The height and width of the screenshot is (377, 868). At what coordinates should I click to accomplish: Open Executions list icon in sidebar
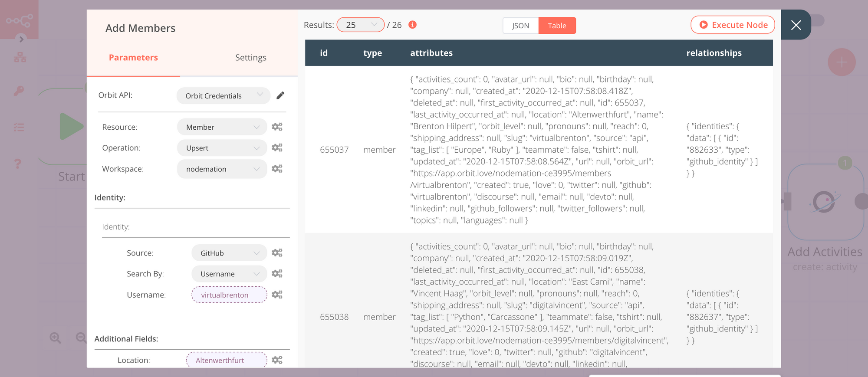point(19,128)
